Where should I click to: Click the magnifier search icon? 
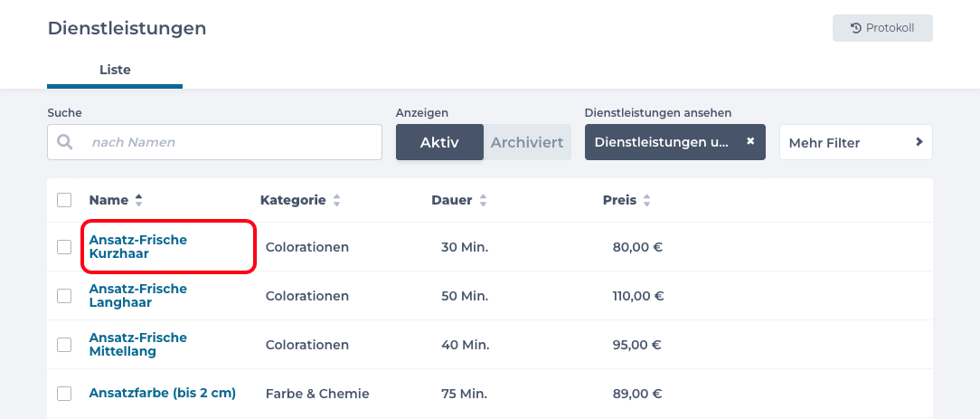(65, 142)
